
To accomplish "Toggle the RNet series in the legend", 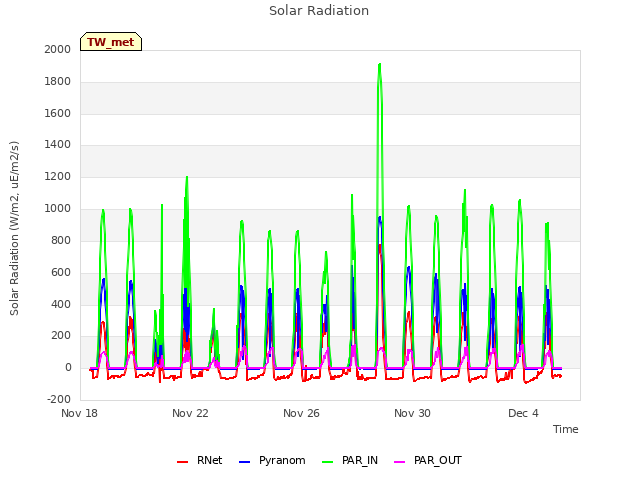I will coord(200,461).
